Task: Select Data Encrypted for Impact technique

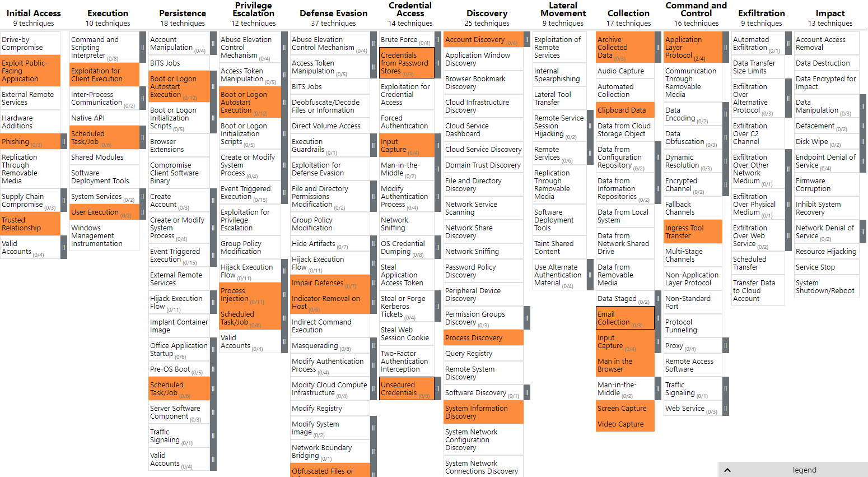Action: coord(827,82)
